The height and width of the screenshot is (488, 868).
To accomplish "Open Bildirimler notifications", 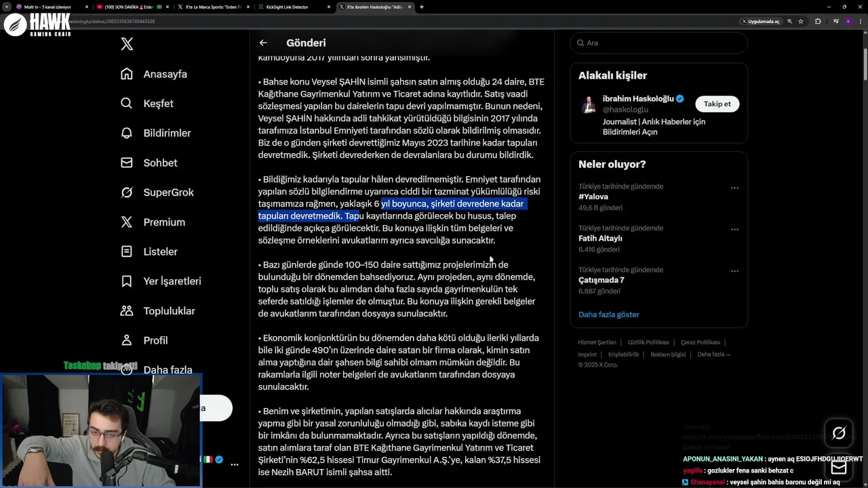I will coord(155,134).
